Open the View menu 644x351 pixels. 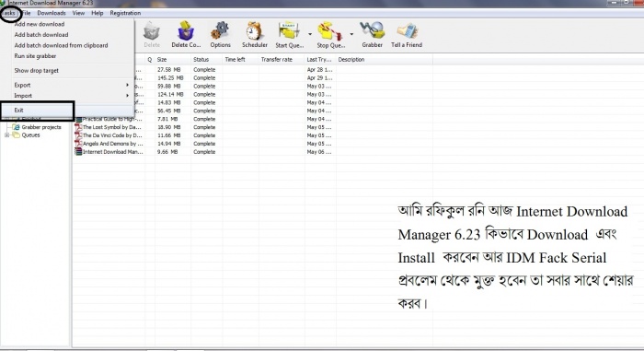tap(78, 13)
